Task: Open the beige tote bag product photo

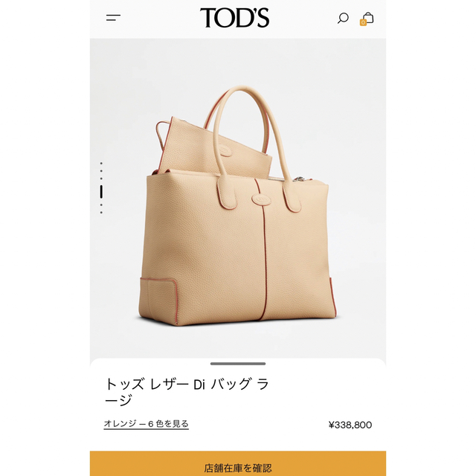Action: (238, 207)
